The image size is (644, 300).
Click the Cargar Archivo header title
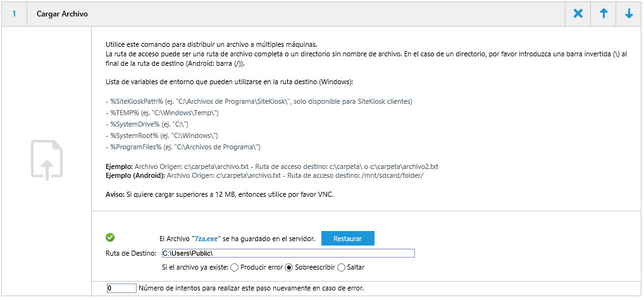pyautogui.click(x=63, y=14)
